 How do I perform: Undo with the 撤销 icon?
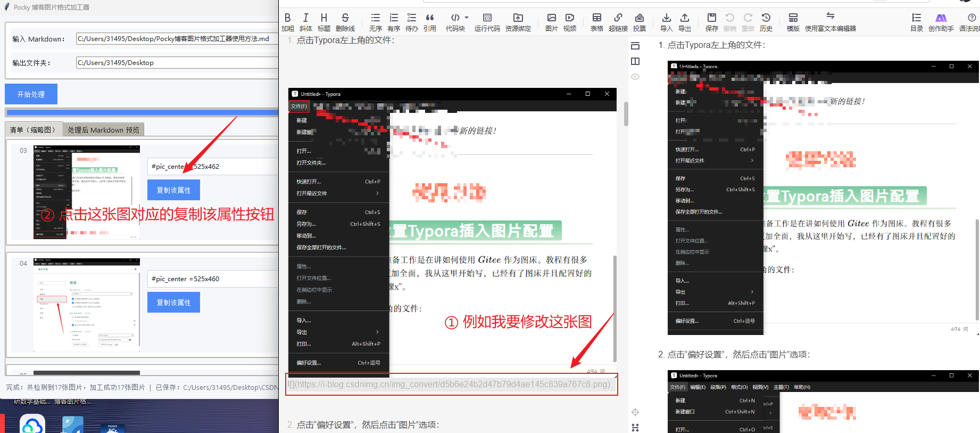(730, 22)
